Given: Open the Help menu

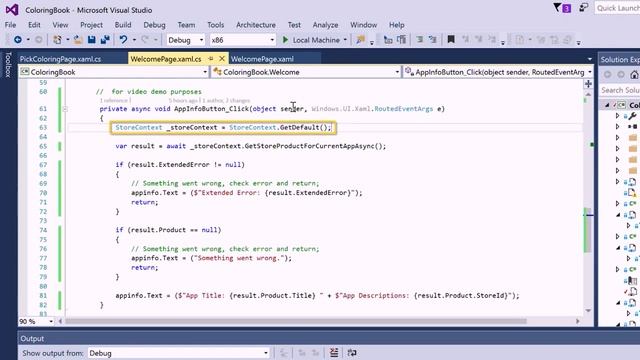Looking at the screenshot, I should (396, 25).
